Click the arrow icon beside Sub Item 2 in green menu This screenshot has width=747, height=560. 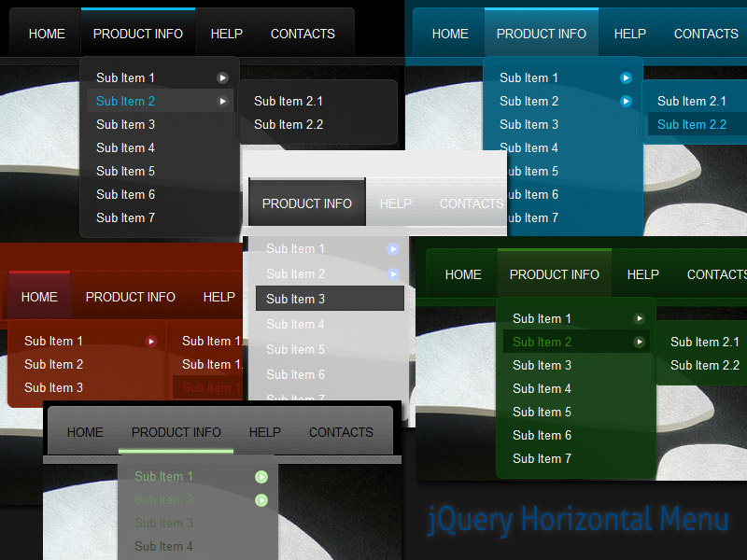[x=639, y=342]
